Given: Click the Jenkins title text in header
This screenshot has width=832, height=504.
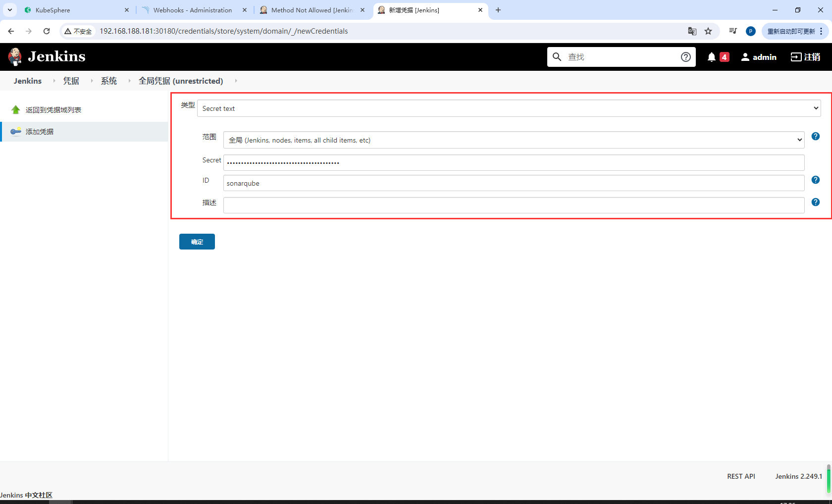Looking at the screenshot, I should [56, 56].
